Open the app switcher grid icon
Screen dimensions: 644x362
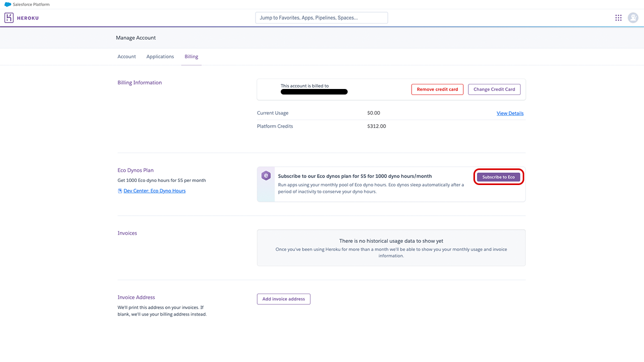coord(618,18)
